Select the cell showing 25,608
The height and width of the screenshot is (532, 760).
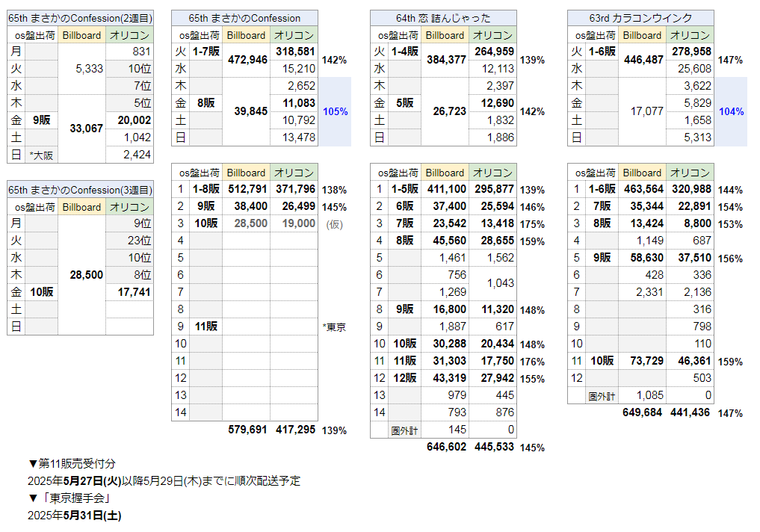click(694, 69)
